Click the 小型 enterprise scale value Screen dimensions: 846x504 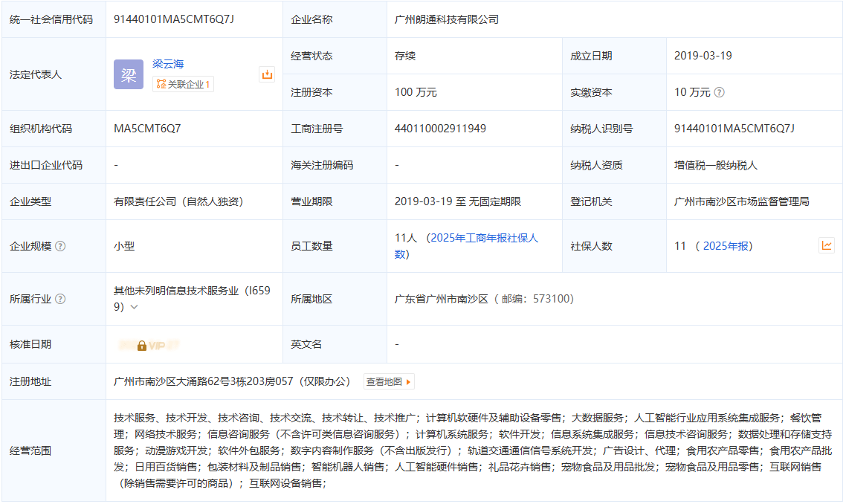[x=124, y=246]
